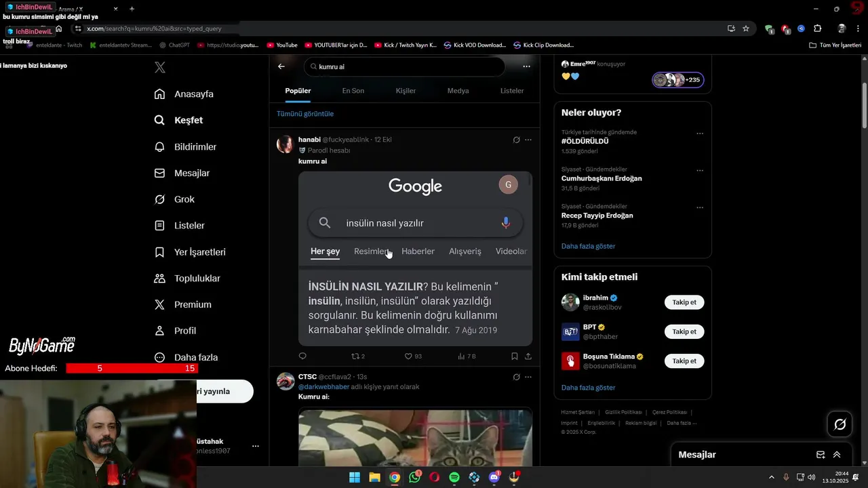
Task: View analytics of hanabi's tweet (7 B)
Action: [467, 356]
